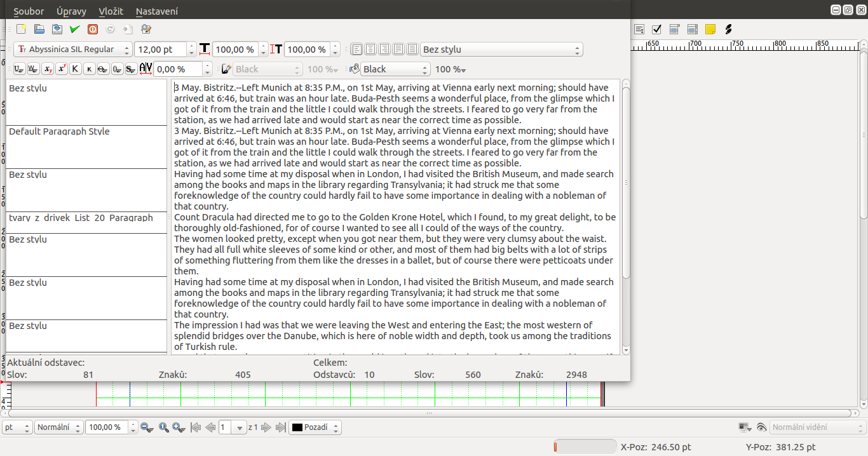Click the main window horizontal scrollbar

click(x=429, y=413)
